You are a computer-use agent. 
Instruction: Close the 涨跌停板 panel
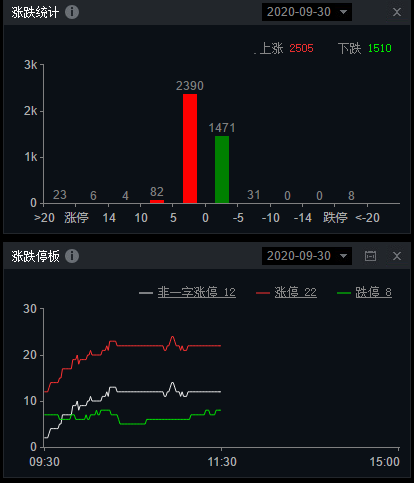(397, 256)
